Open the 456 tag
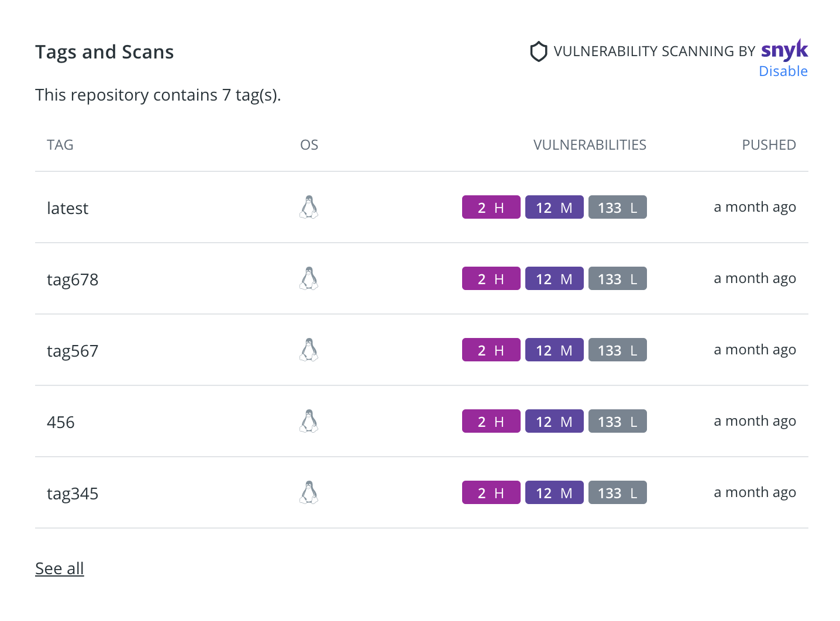The height and width of the screenshot is (621, 840). tap(61, 422)
